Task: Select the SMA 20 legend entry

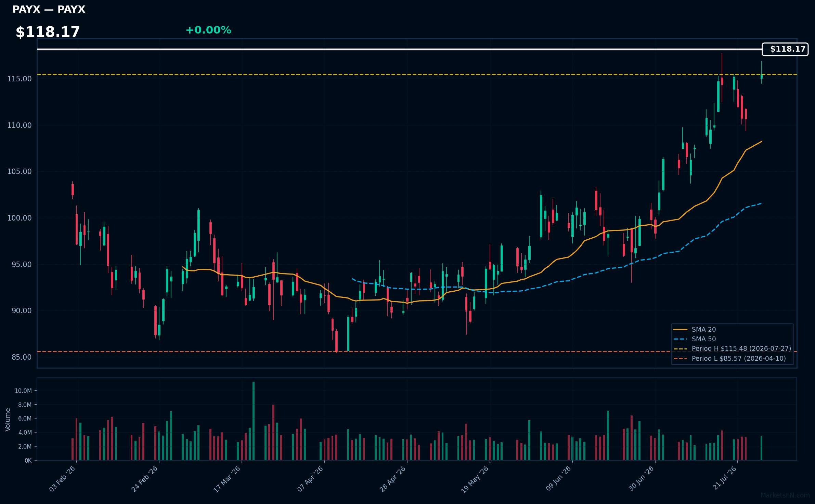Action: tap(703, 329)
